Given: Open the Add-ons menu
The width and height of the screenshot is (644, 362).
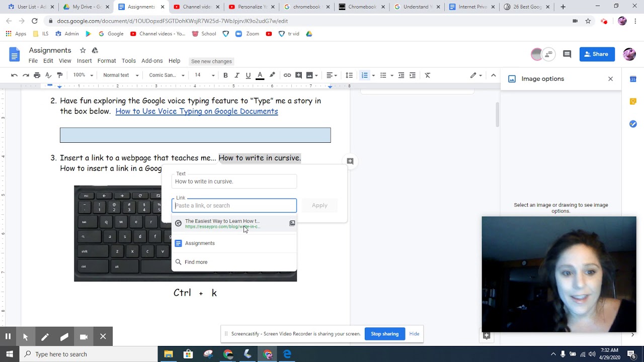Looking at the screenshot, I should [x=152, y=61].
